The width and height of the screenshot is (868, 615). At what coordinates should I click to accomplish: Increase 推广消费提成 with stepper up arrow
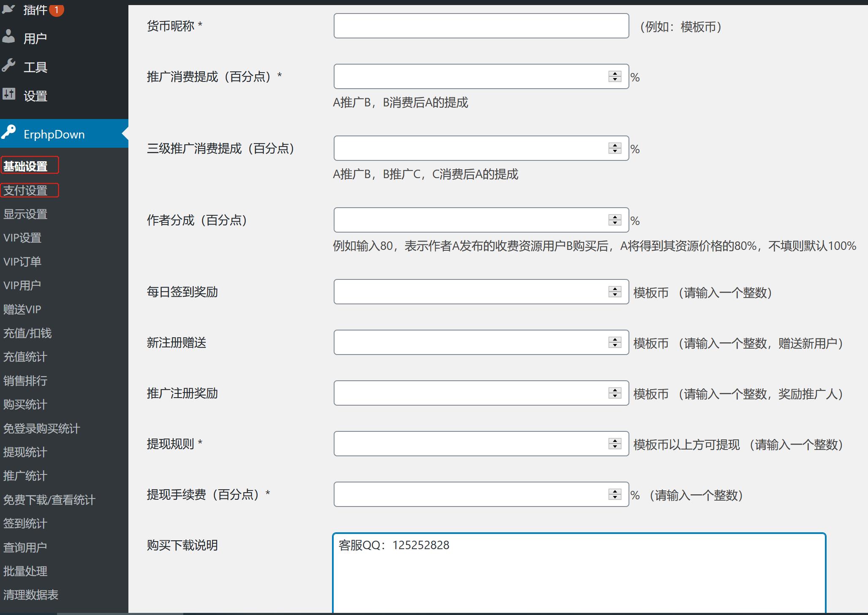[x=615, y=73]
